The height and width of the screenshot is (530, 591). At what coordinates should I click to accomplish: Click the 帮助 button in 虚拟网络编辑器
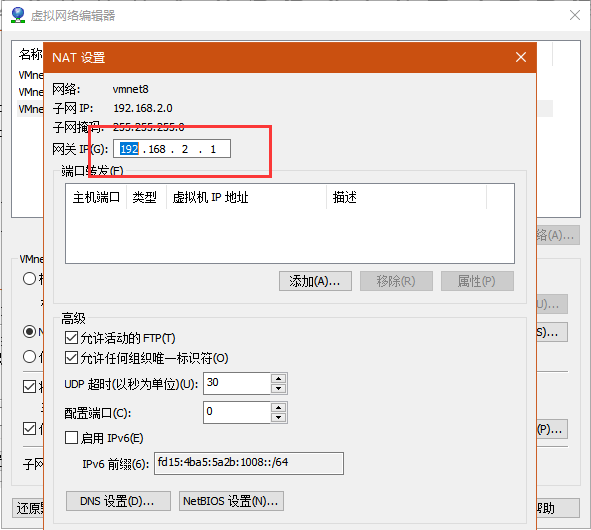(557, 508)
